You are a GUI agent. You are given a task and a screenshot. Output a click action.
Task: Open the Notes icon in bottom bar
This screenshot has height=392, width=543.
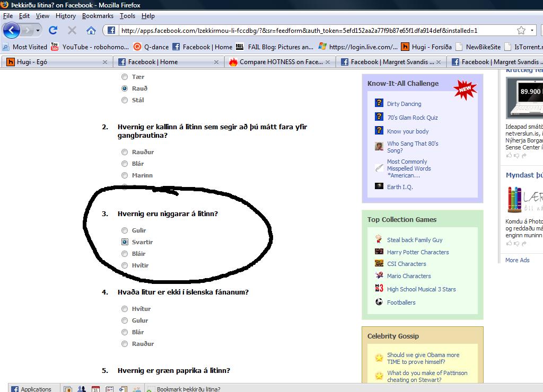pyautogui.click(x=109, y=389)
